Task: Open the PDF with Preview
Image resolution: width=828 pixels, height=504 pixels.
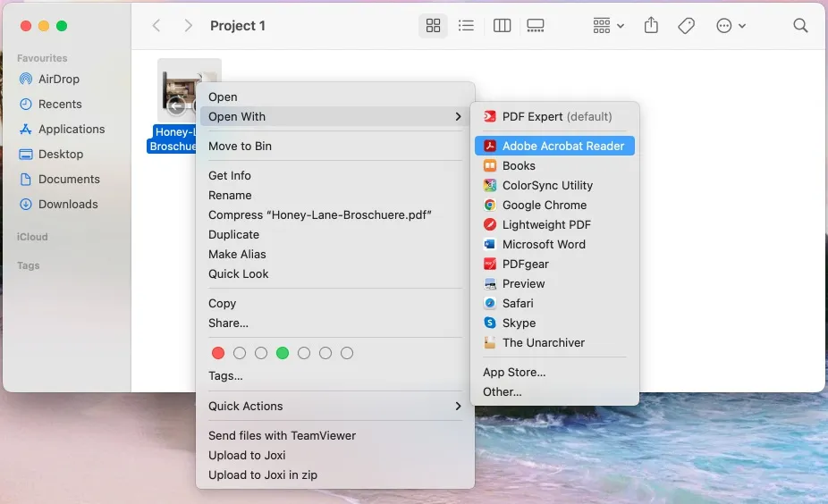Action: [x=554, y=283]
